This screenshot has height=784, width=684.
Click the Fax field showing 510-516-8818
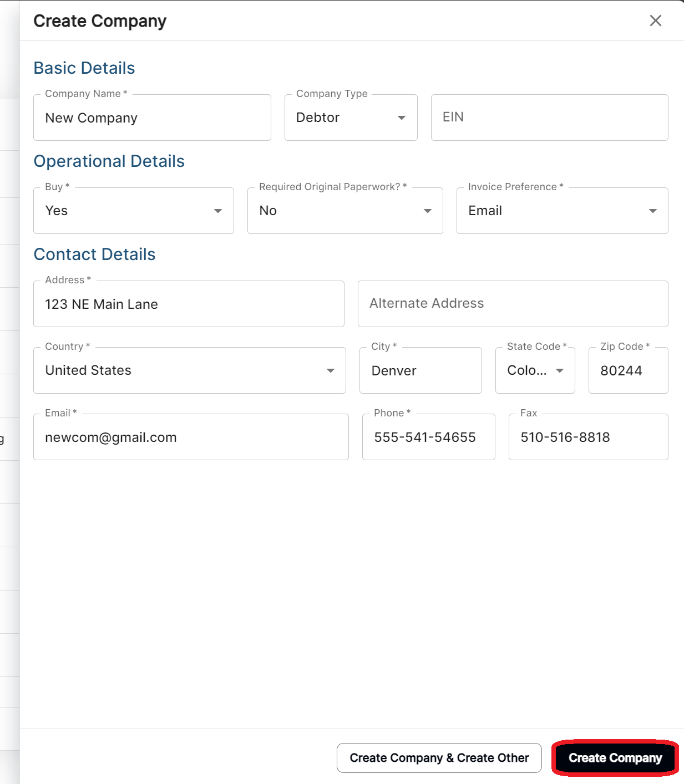coord(588,437)
